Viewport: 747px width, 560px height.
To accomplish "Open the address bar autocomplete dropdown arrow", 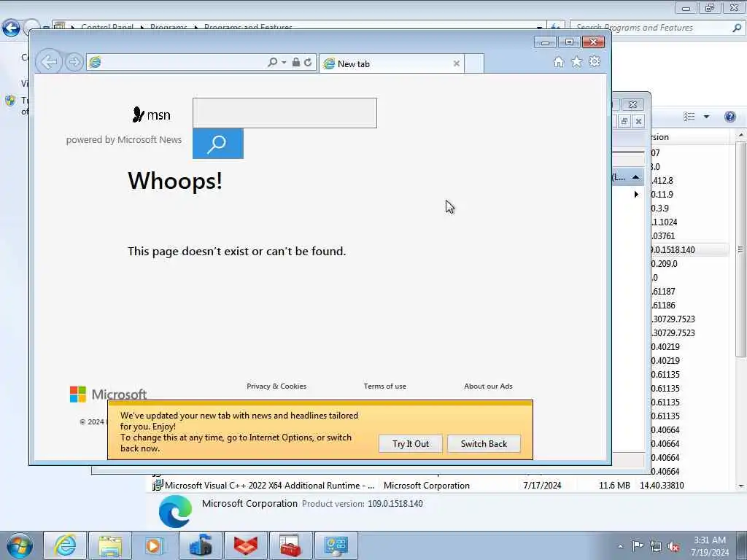I will [284, 63].
